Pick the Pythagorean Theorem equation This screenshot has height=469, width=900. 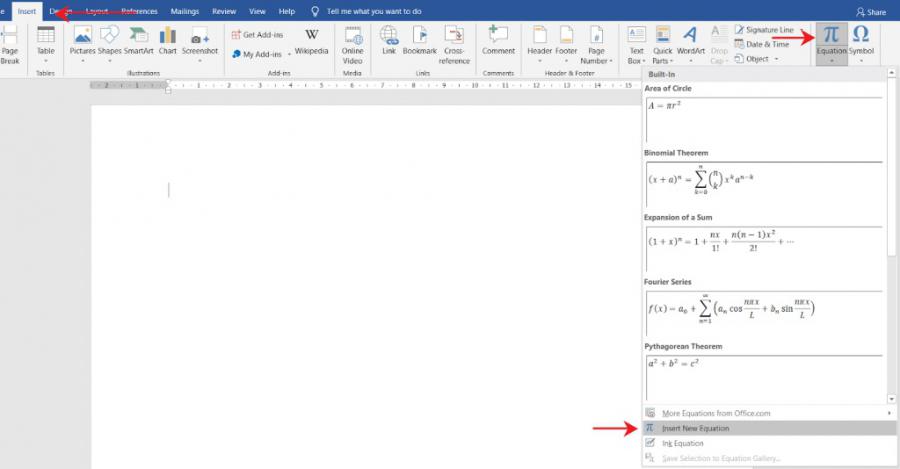click(x=764, y=378)
